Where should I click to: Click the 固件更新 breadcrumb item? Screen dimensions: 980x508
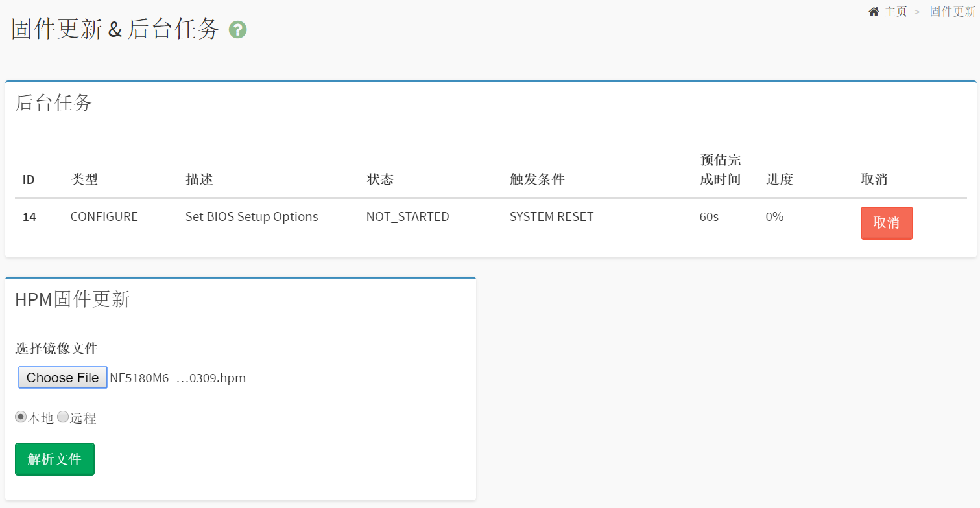[952, 12]
